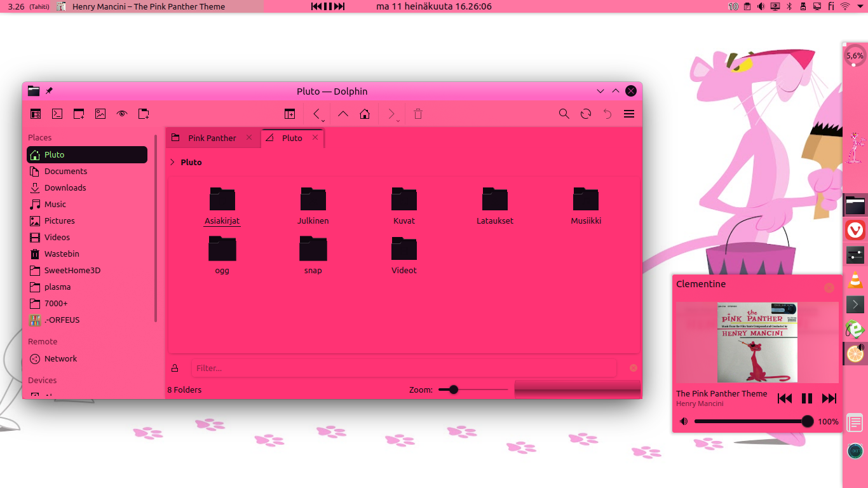This screenshot has height=488, width=868.
Task: Launch Vivaldi from the right dock
Action: [855, 230]
